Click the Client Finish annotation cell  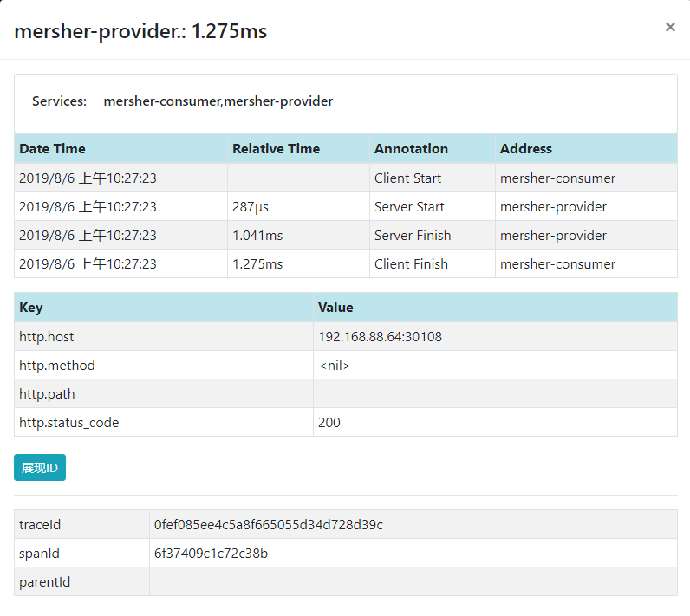(x=411, y=264)
